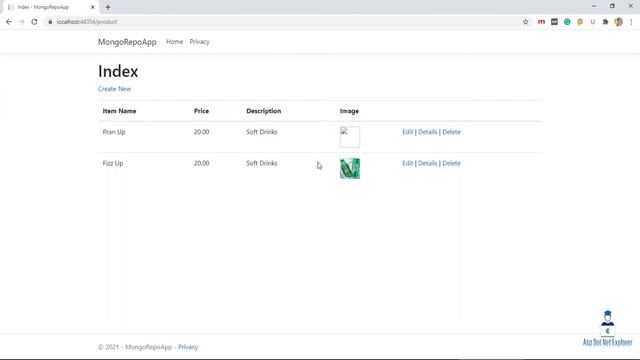Open the green circle extension icon
640x360 pixels.
point(567,22)
